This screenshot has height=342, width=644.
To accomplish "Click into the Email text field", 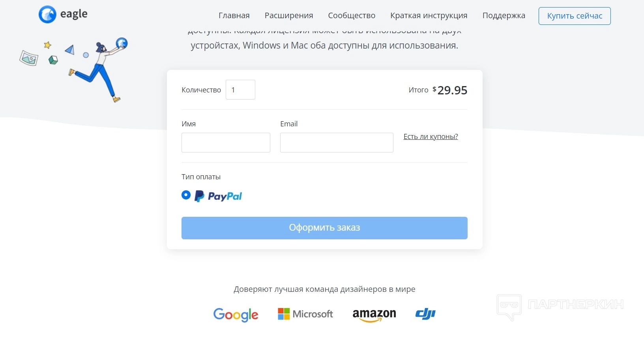I will pyautogui.click(x=337, y=143).
